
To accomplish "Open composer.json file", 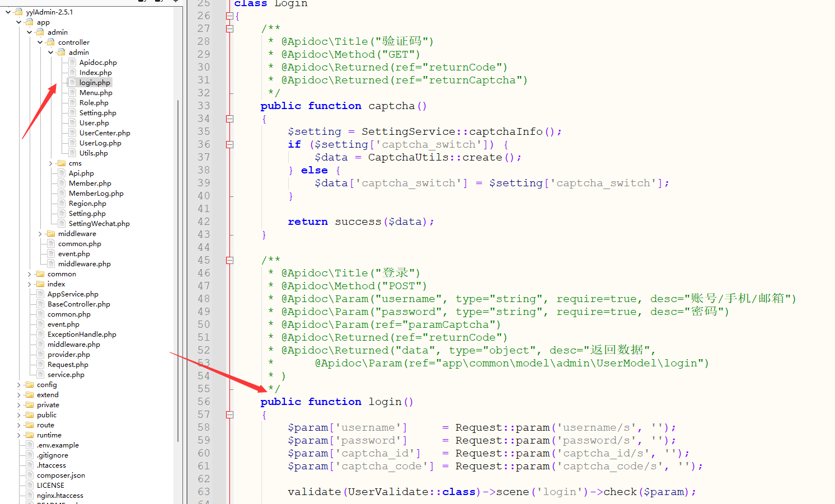I will tap(61, 475).
